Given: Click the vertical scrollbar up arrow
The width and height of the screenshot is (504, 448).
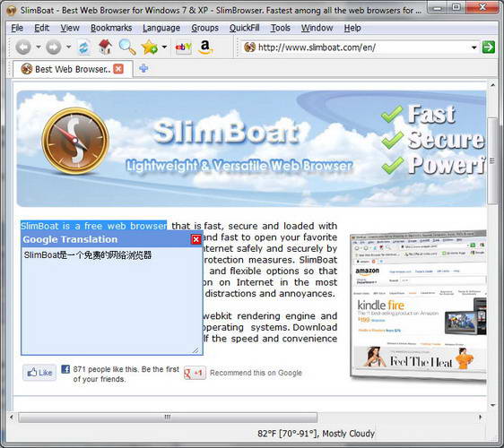Looking at the screenshot, I should click(x=492, y=85).
